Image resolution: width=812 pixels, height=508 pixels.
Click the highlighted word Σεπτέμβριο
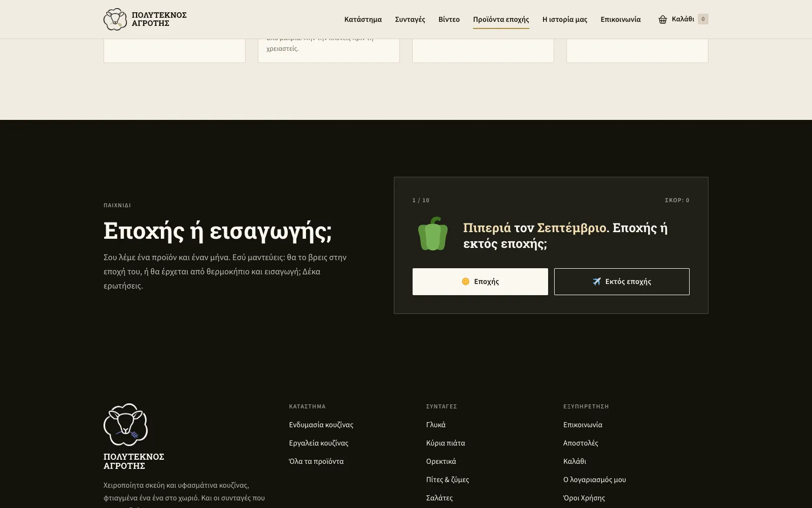[571, 228]
